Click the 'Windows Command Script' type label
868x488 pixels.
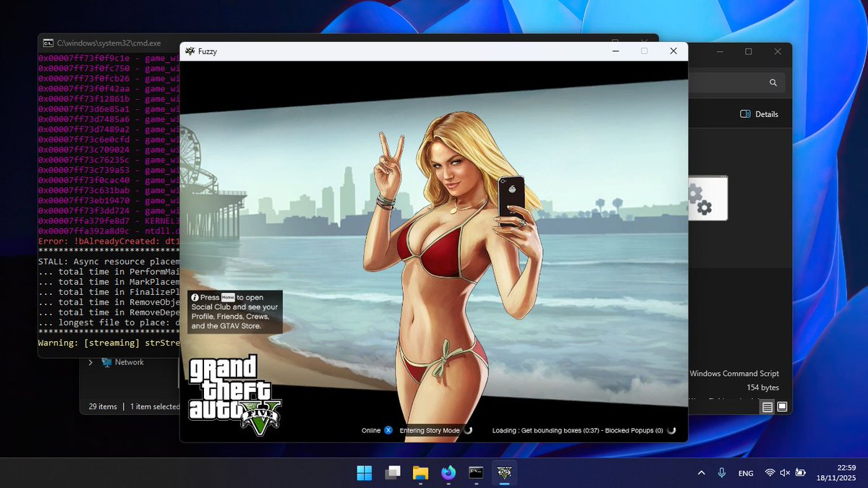point(734,374)
